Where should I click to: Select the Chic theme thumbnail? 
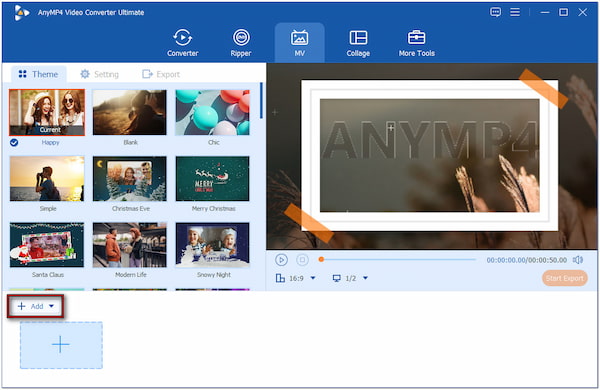(212, 113)
